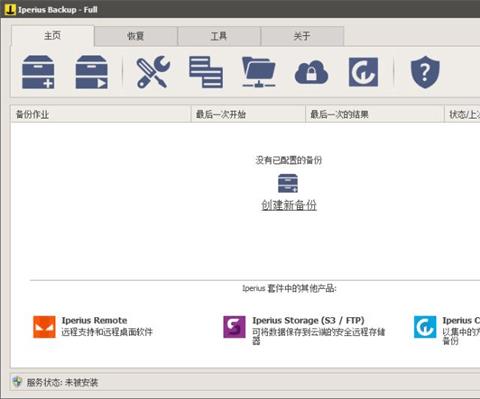The image size is (480, 399).
Task: Click the purple Iperius Storage icon
Action: [x=234, y=327]
